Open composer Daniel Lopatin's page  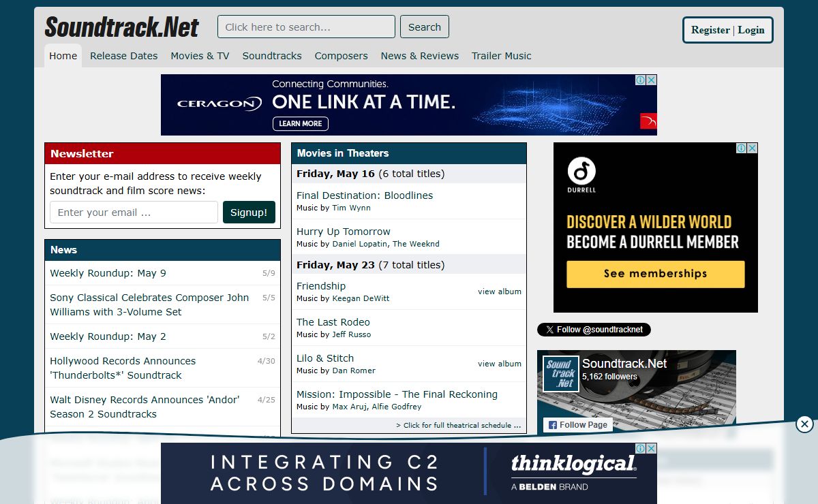point(360,244)
